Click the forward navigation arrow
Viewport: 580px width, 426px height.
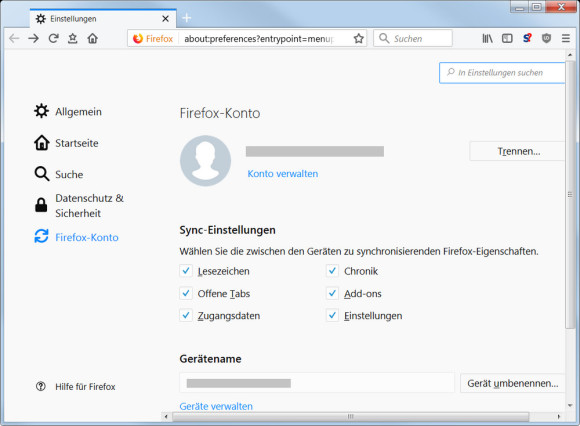pos(34,38)
